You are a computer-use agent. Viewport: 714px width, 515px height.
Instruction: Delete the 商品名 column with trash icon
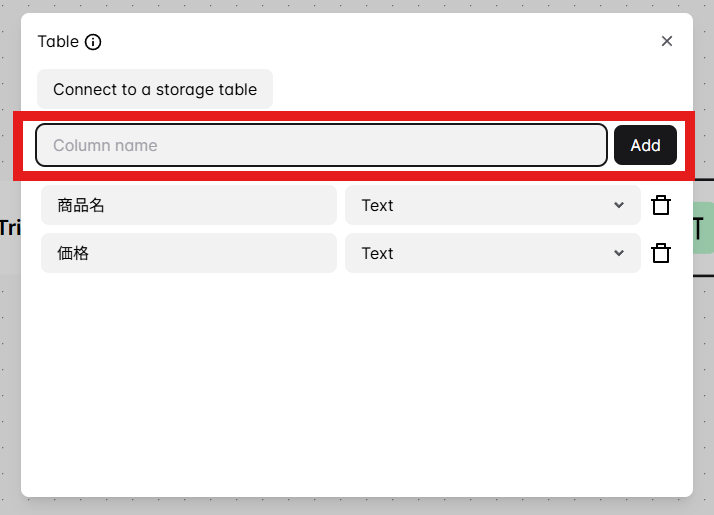(661, 205)
